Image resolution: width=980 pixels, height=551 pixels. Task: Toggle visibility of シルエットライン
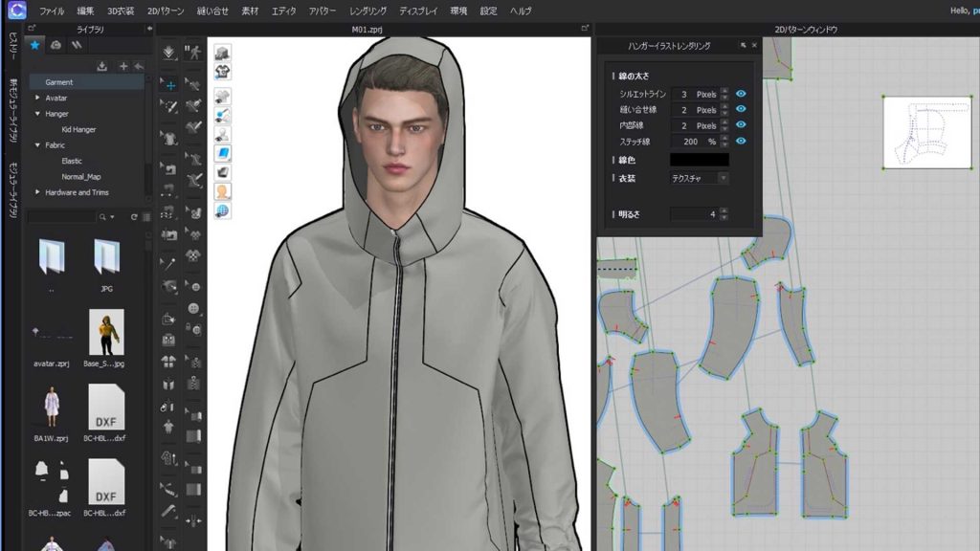[x=741, y=94]
